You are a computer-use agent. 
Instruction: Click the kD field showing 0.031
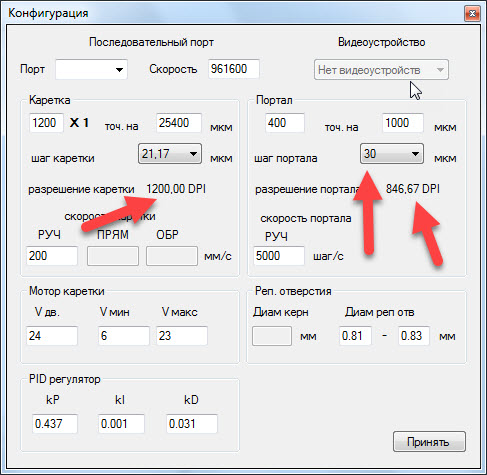(192, 424)
